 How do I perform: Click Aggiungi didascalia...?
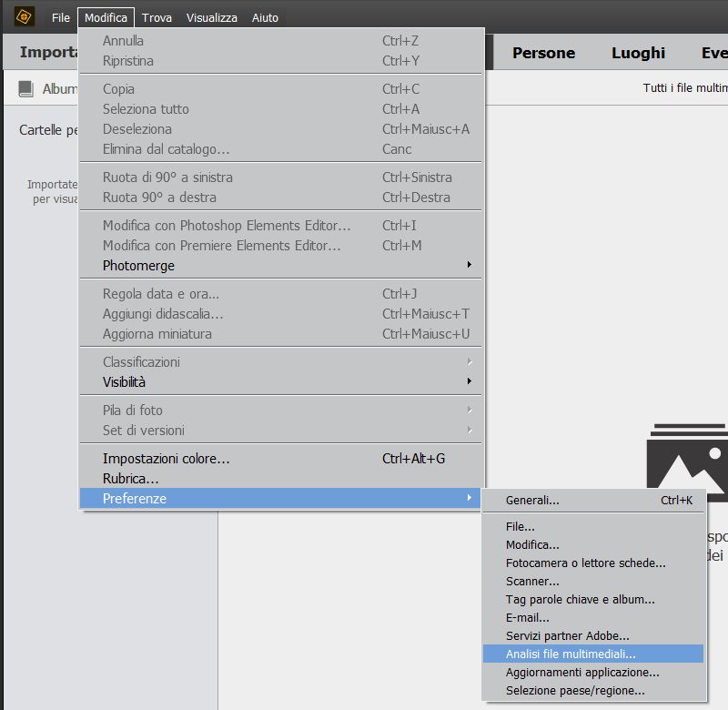point(281,314)
